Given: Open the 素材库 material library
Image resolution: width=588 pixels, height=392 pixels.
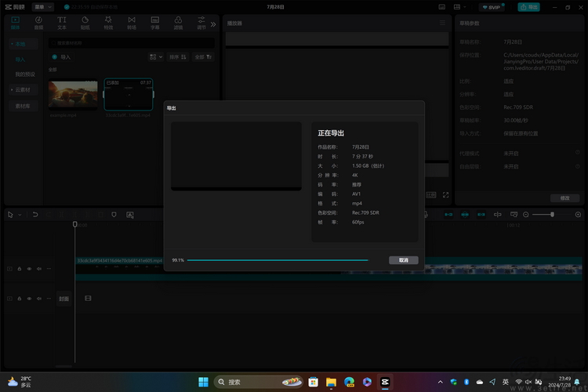Looking at the screenshot, I should pyautogui.click(x=23, y=106).
